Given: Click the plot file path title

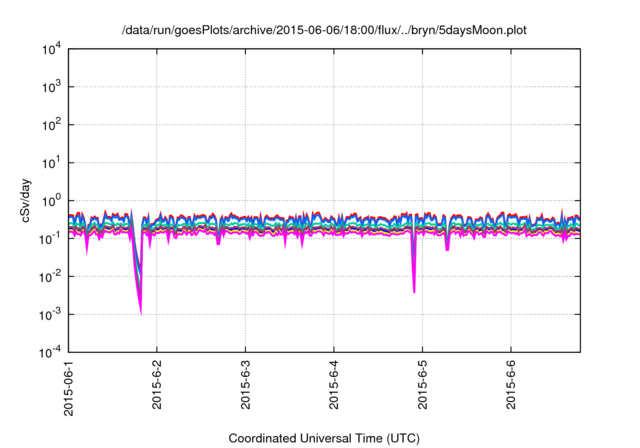Looking at the screenshot, I should point(324,30).
